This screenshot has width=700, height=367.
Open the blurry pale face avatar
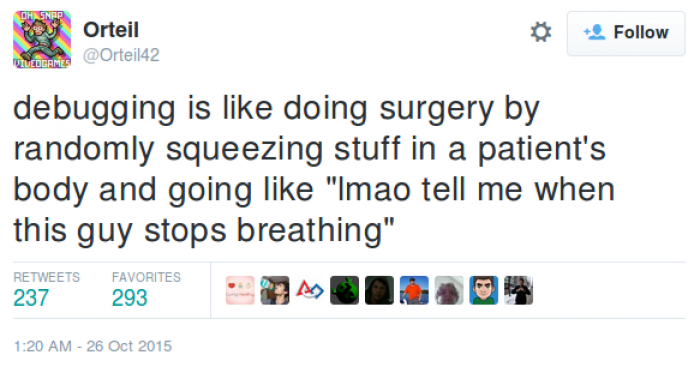coord(449,290)
